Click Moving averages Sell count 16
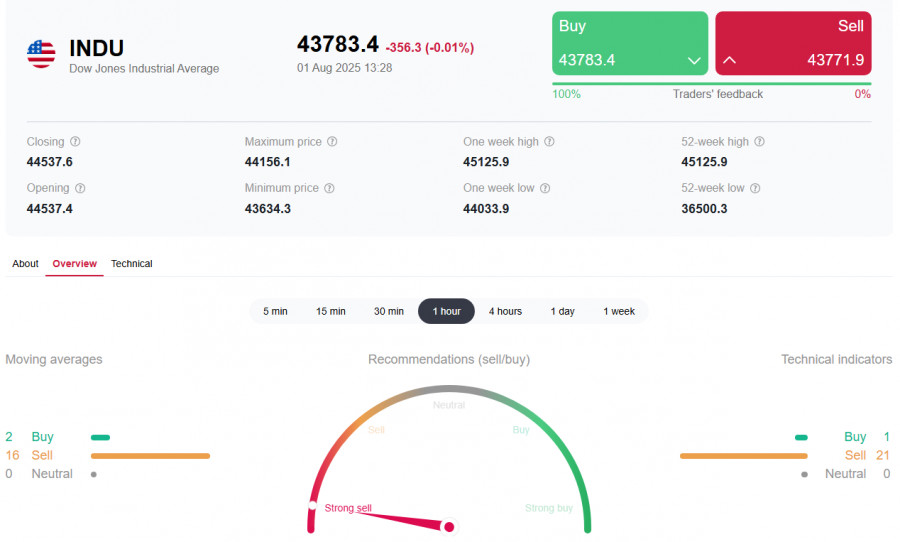The width and height of the screenshot is (900, 542). tap(12, 455)
